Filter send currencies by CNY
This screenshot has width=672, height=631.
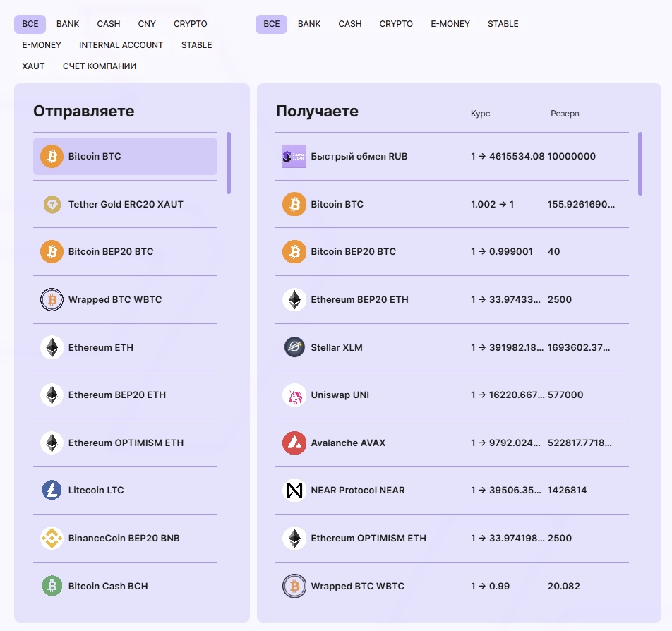coord(147,24)
